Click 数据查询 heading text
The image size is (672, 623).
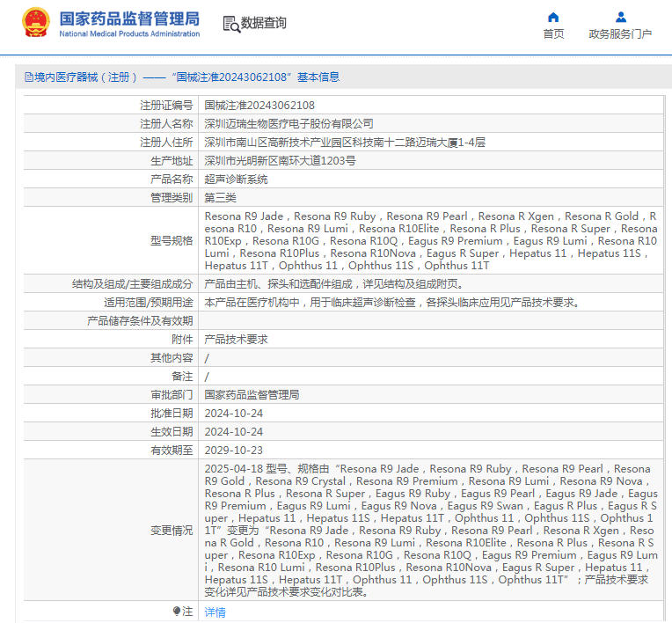click(263, 23)
